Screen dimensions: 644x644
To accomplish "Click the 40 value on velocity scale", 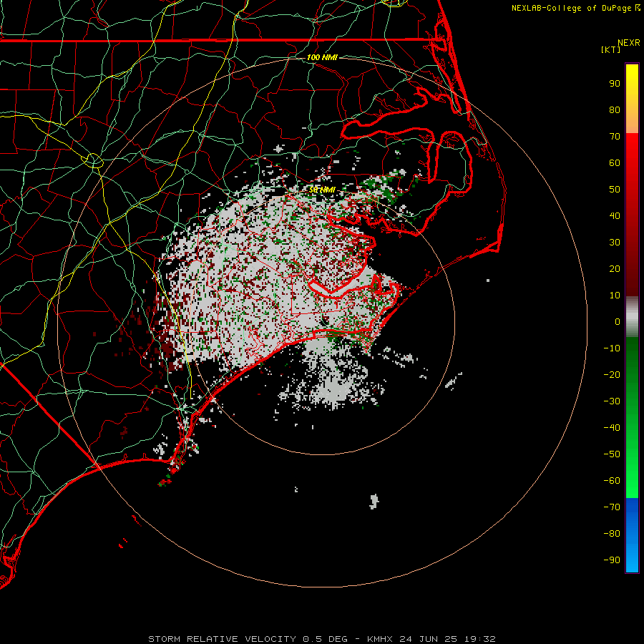I will (615, 216).
